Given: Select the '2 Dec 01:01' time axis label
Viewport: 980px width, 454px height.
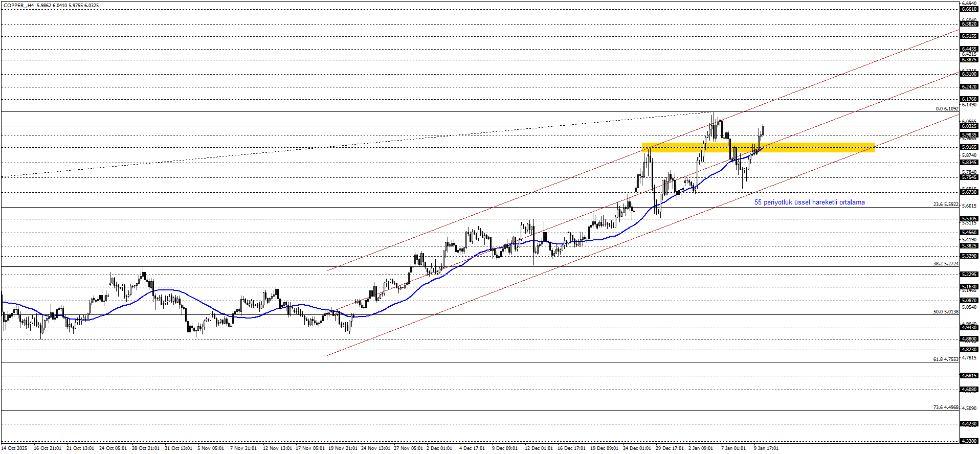Looking at the screenshot, I should point(439,448).
